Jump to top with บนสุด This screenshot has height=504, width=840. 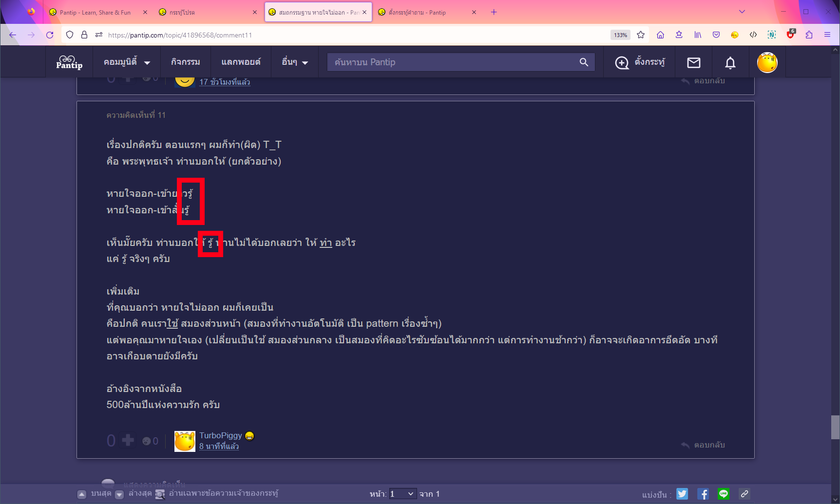(95, 493)
